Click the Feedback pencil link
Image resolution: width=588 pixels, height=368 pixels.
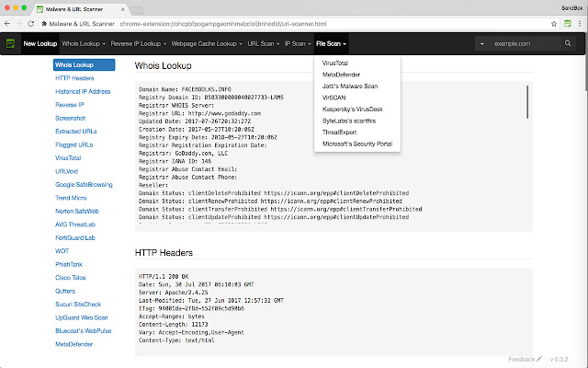coord(525,360)
